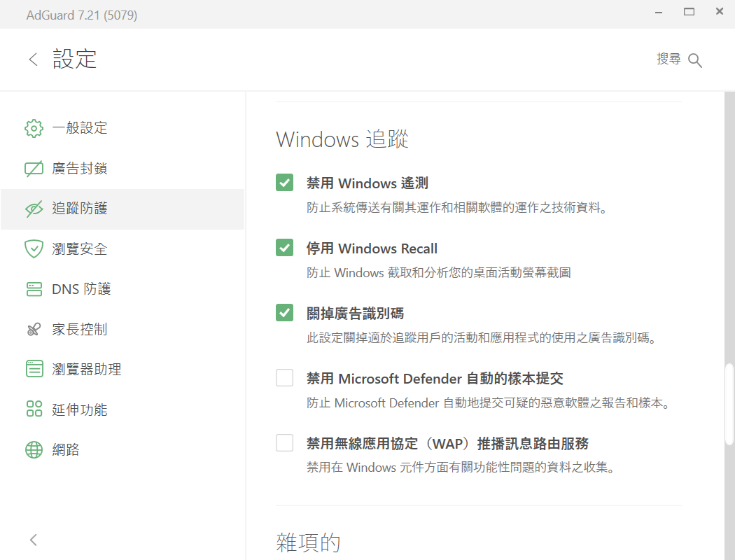Open the 廣告封鎖 section
Screen dimensions: 735x560
pyautogui.click(x=122, y=169)
